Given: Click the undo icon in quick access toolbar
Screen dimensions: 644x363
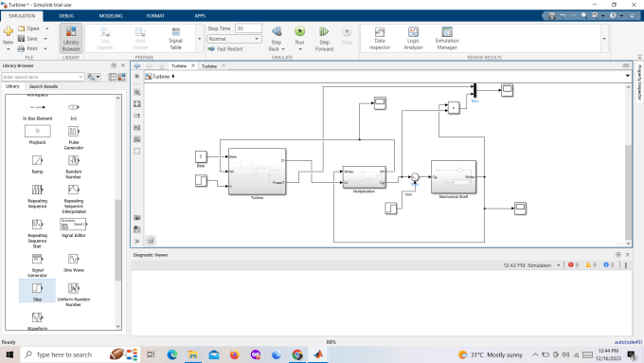Looking at the screenshot, I should pos(563,15).
